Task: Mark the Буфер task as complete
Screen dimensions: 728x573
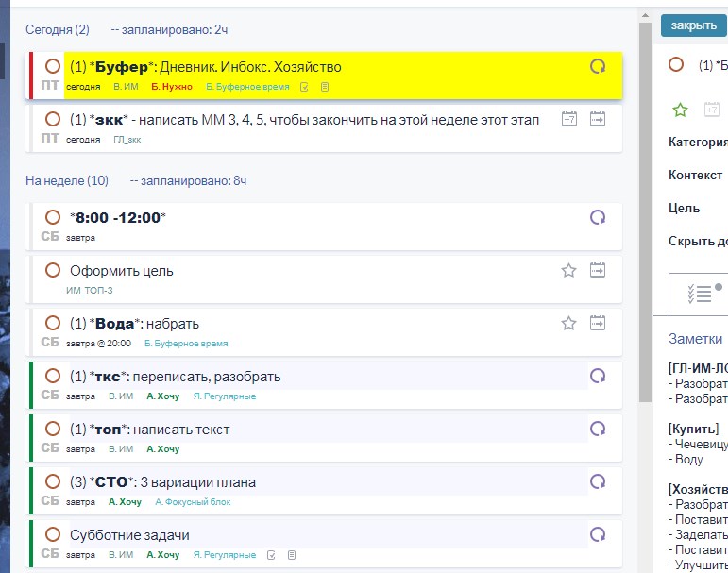Action: [53, 66]
